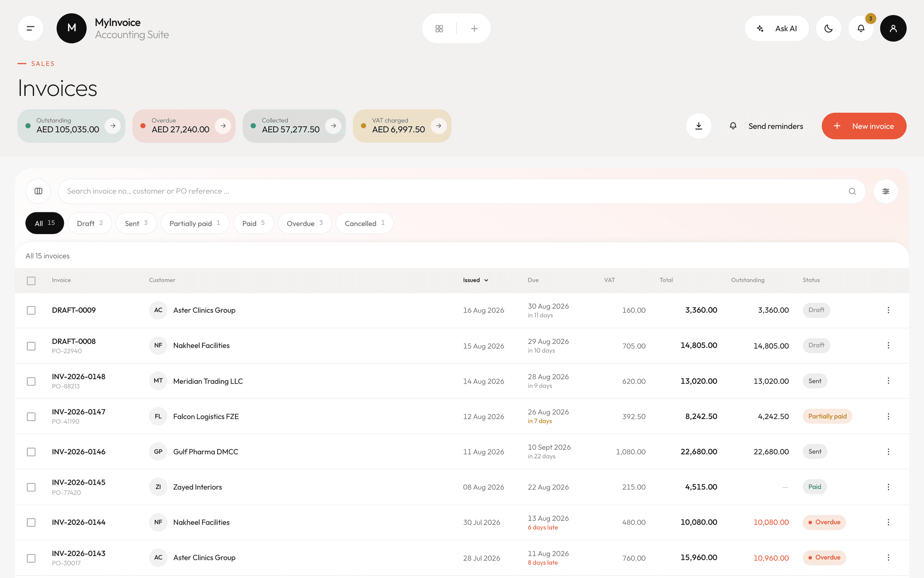Click the MyInvoice logo circle
924x578 pixels.
71,28
